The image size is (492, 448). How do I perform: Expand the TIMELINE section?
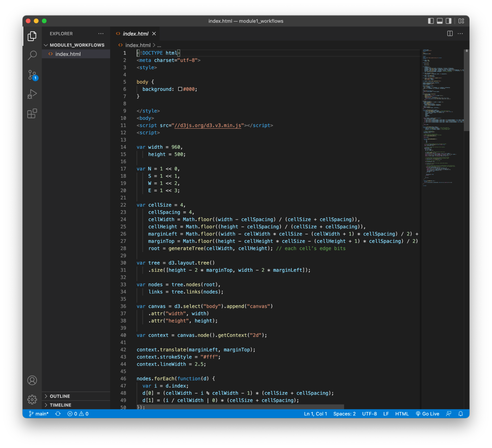(x=60, y=405)
